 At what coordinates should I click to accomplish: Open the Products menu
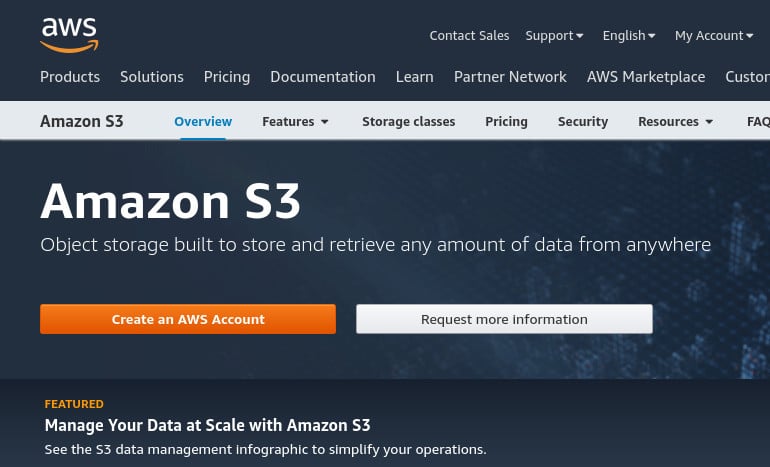[70, 77]
